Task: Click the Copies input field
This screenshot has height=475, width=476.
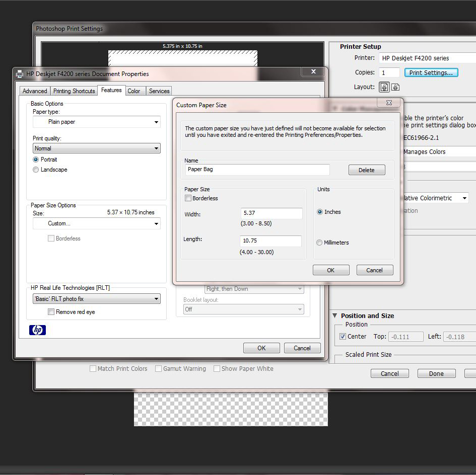Action: 389,73
